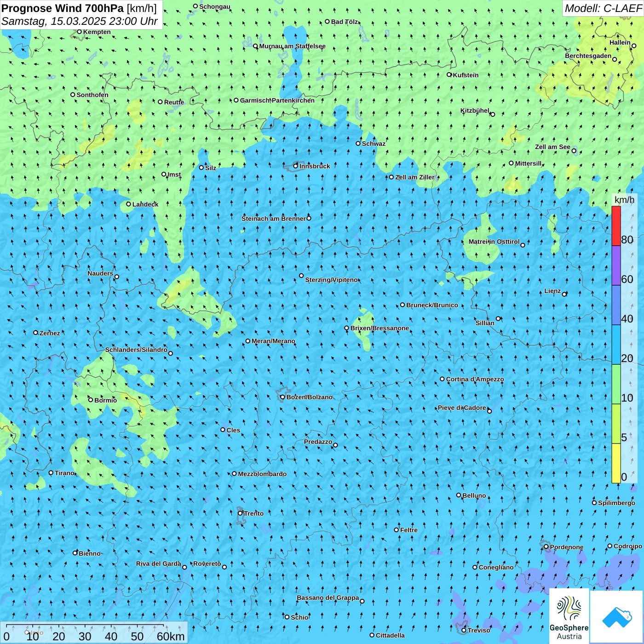Click the Treviso city marker
Viewport: 644px width, 644px height.
pos(464,630)
